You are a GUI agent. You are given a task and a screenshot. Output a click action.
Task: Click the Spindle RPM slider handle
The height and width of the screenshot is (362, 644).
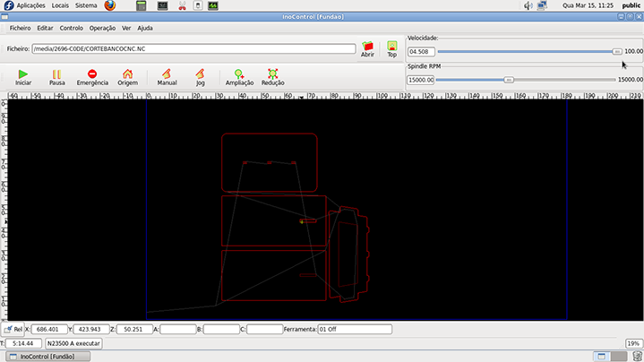click(x=509, y=80)
